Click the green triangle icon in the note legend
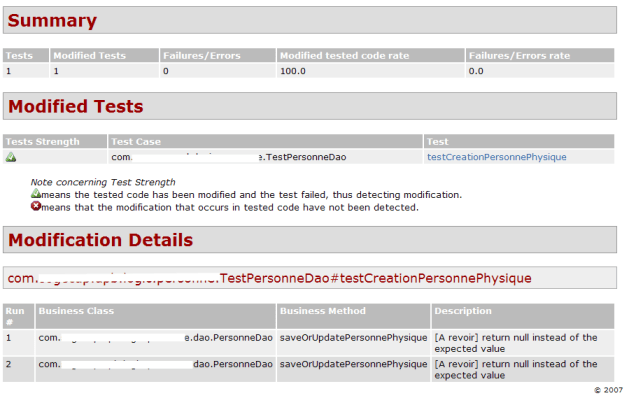The image size is (629, 398). tap(36, 194)
